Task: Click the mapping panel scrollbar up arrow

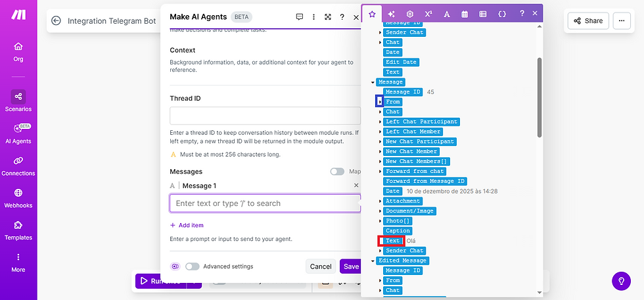Action: point(540,27)
